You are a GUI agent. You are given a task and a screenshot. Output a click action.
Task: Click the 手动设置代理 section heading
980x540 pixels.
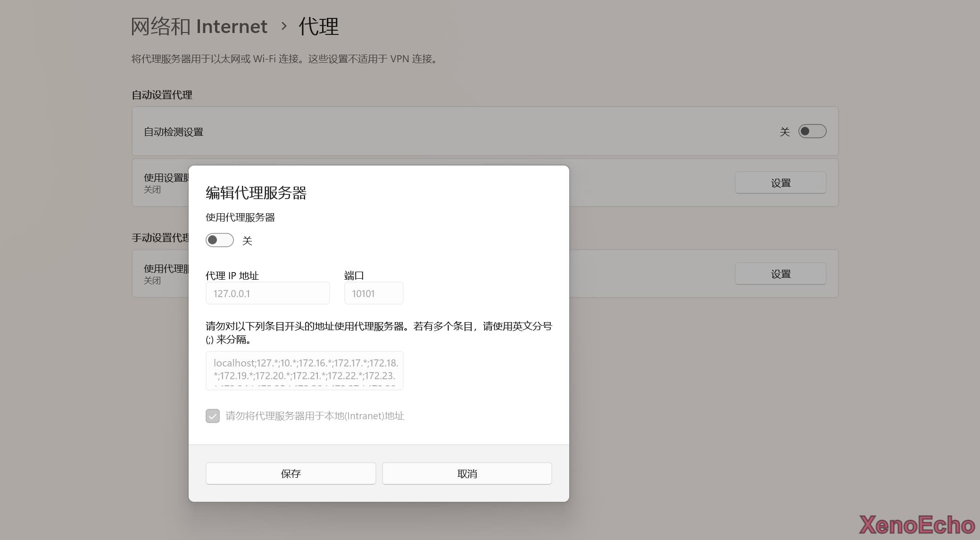pos(160,238)
